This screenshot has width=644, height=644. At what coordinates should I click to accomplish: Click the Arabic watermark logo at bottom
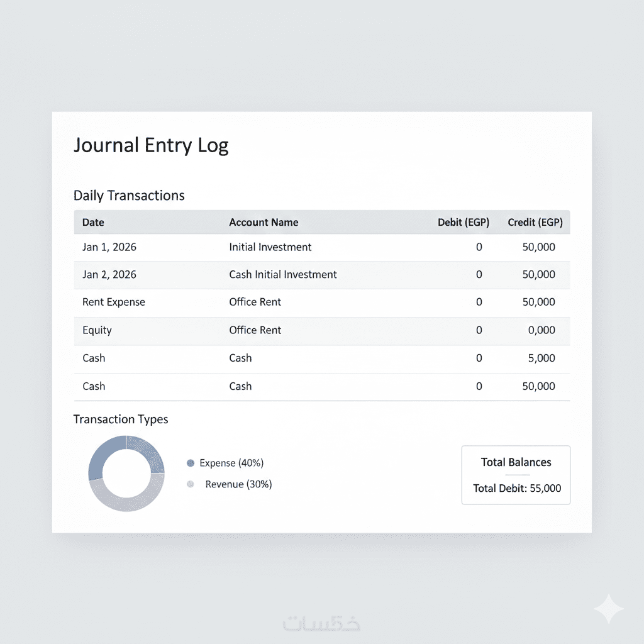(x=321, y=623)
